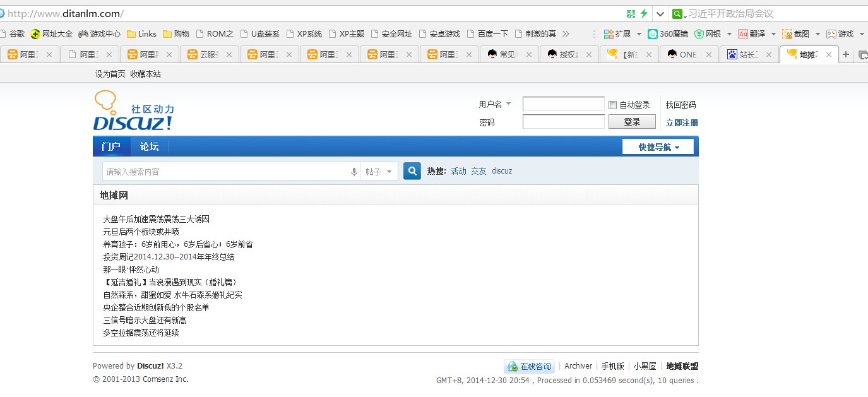
Task: Open the ROM之 bookmark
Action: pyautogui.click(x=215, y=34)
